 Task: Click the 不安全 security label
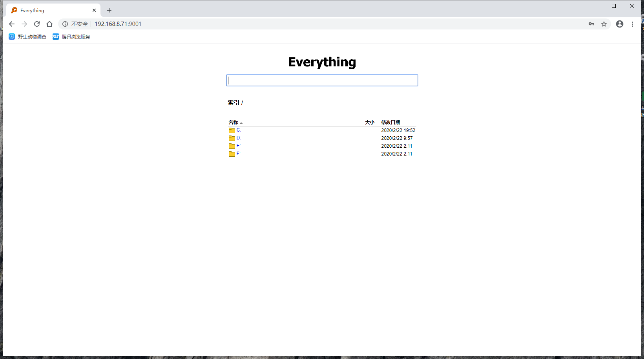pos(80,24)
